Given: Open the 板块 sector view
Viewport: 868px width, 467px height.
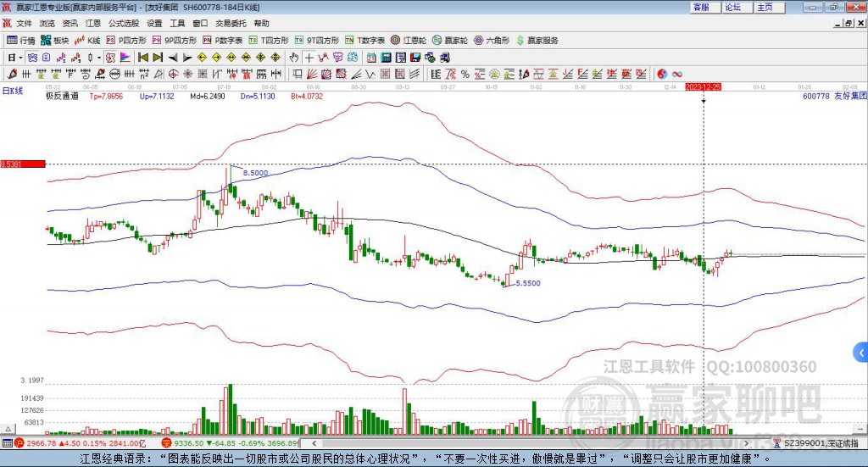Looking at the screenshot, I should pyautogui.click(x=55, y=41).
